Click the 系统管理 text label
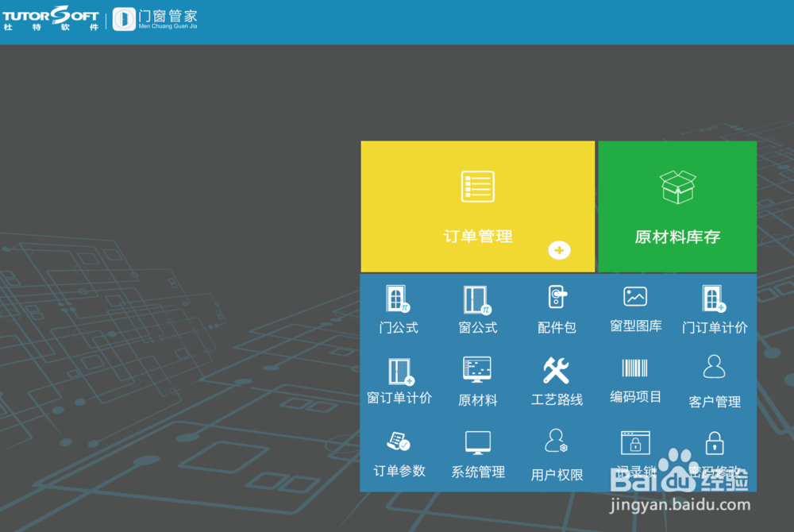Image resolution: width=794 pixels, height=532 pixels. [478, 472]
